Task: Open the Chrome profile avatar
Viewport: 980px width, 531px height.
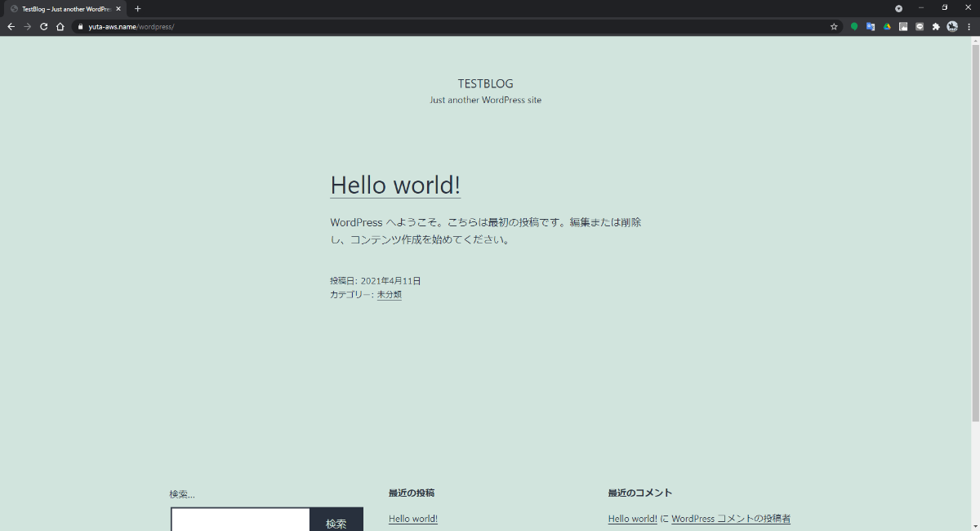Action: pyautogui.click(x=952, y=26)
